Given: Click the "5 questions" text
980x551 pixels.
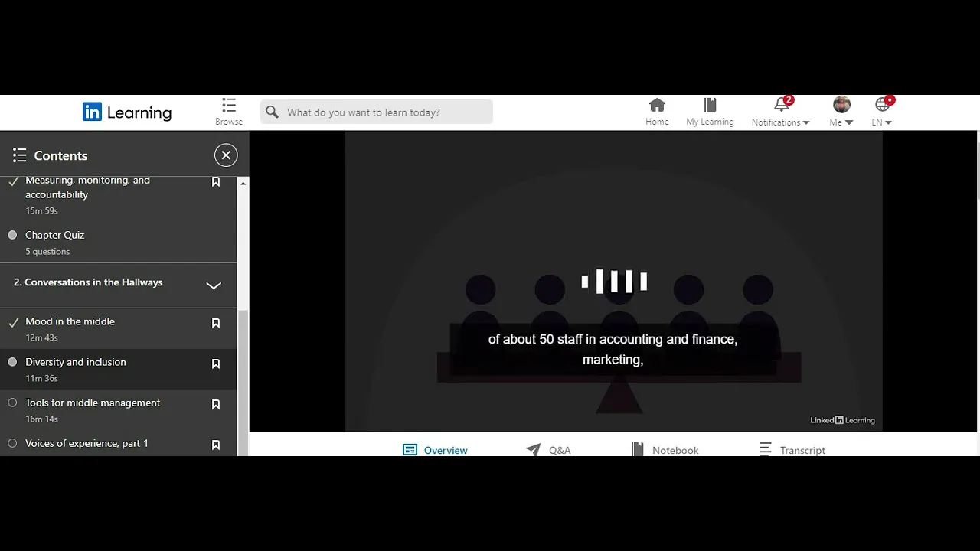Looking at the screenshot, I should point(47,252).
